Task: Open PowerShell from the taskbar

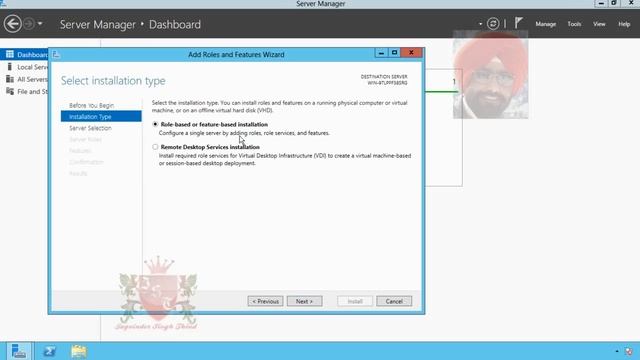Action: (50, 351)
